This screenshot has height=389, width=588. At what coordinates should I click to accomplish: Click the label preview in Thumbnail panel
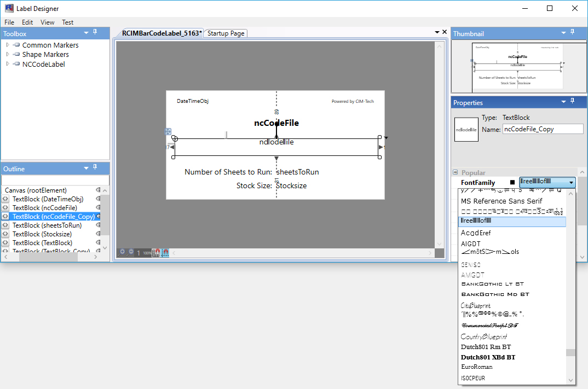517,66
